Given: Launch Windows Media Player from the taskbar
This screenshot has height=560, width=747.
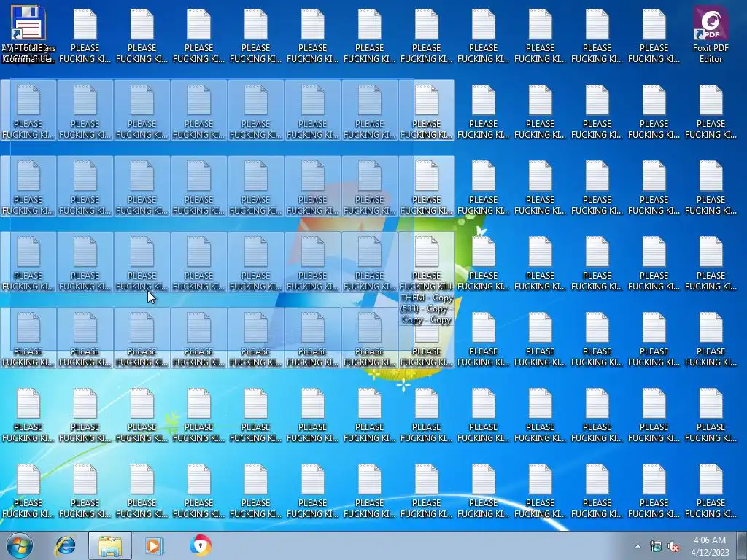Looking at the screenshot, I should tap(155, 545).
